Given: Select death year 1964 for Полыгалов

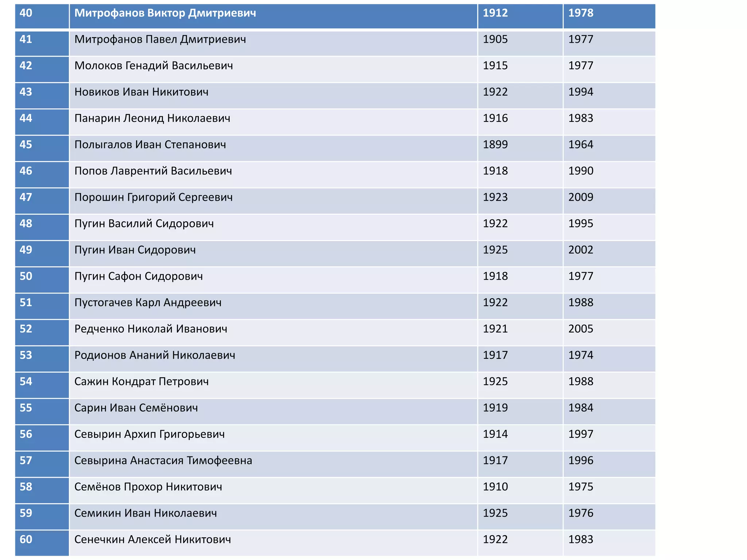Looking at the screenshot, I should (581, 145).
